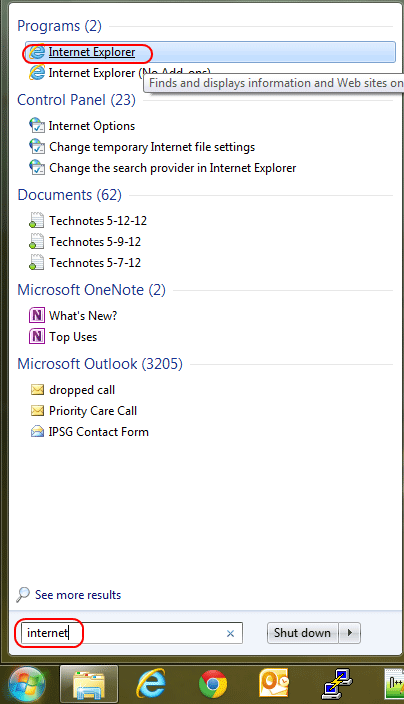Click the Technotes 5-7-12 file icon
This screenshot has height=704, width=404.
tap(36, 262)
